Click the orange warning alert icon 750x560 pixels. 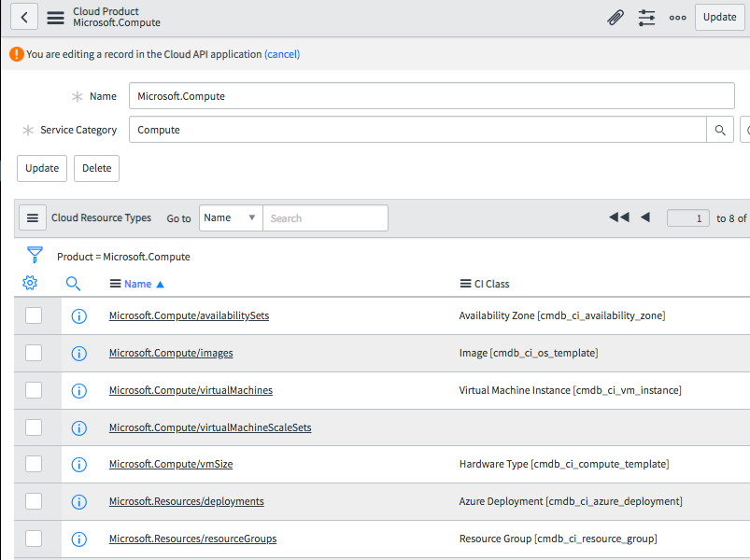click(x=16, y=54)
